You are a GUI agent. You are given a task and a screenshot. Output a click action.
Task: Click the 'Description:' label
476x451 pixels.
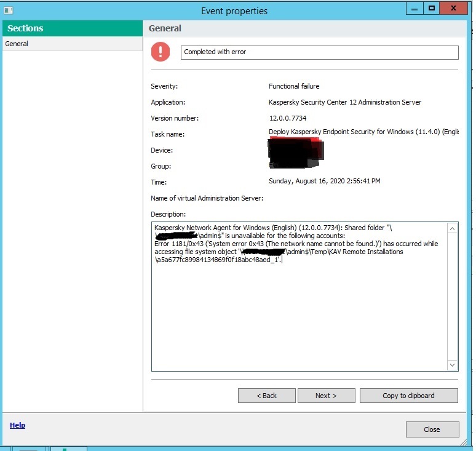pos(168,214)
